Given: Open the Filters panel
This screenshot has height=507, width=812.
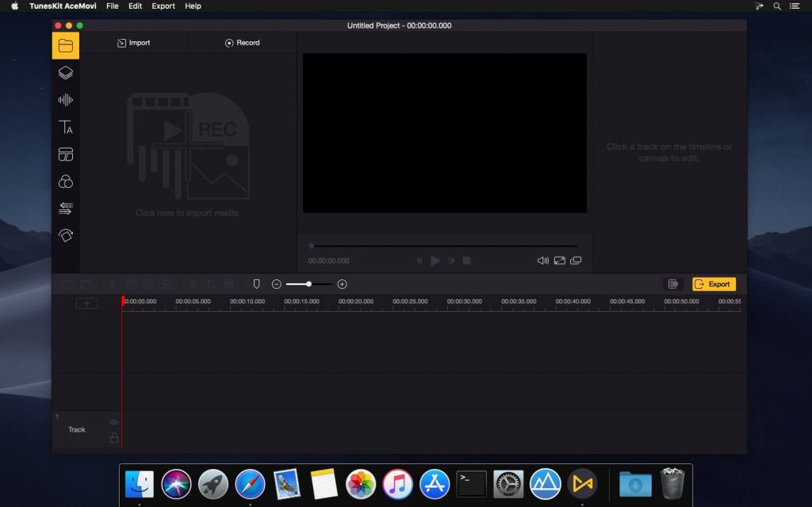Looking at the screenshot, I should tap(66, 181).
